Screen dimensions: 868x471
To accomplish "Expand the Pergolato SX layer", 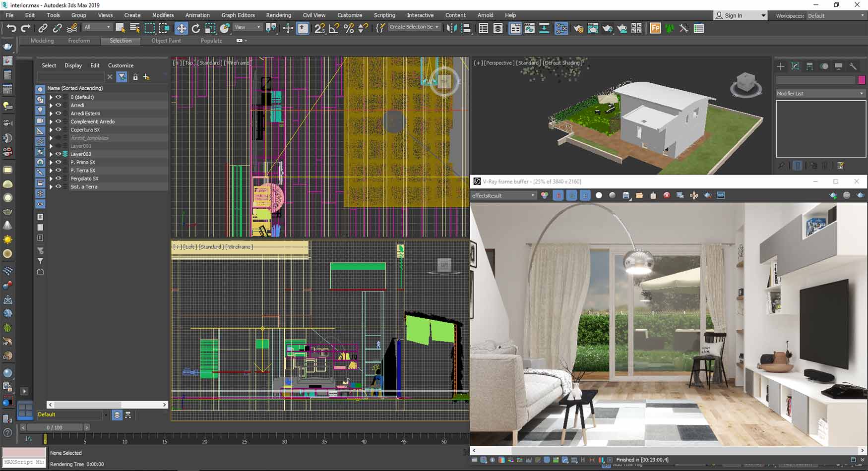I will [51, 179].
